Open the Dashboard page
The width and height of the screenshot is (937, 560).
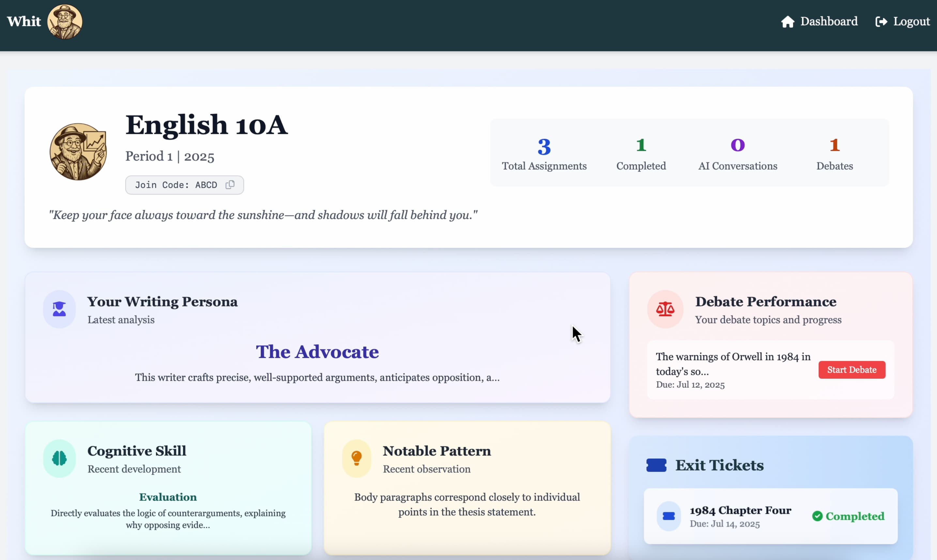[829, 22]
